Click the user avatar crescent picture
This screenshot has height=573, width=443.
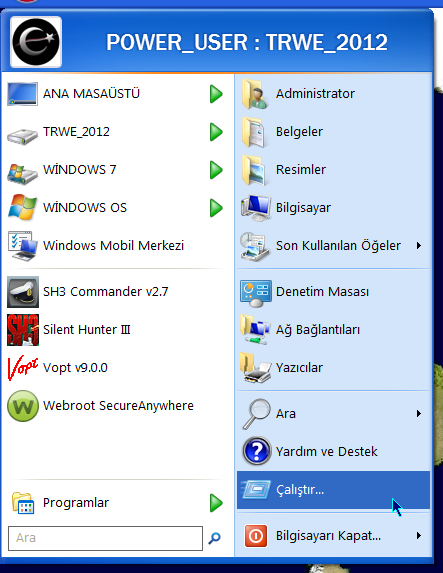pos(36,42)
